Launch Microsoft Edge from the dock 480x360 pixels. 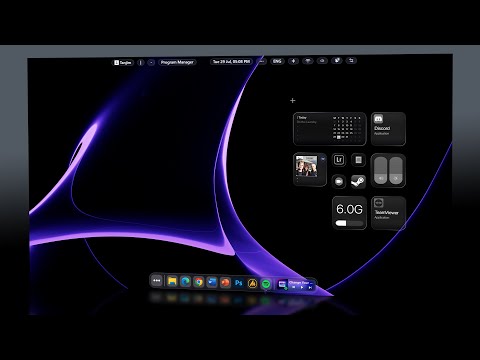click(x=185, y=282)
